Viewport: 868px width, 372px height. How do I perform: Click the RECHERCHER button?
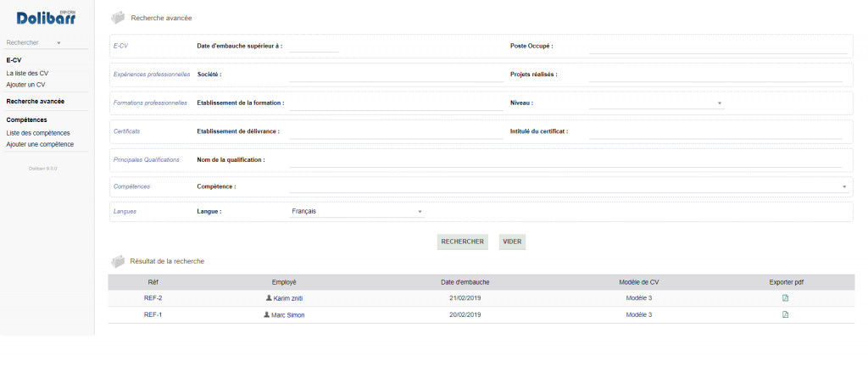(462, 242)
